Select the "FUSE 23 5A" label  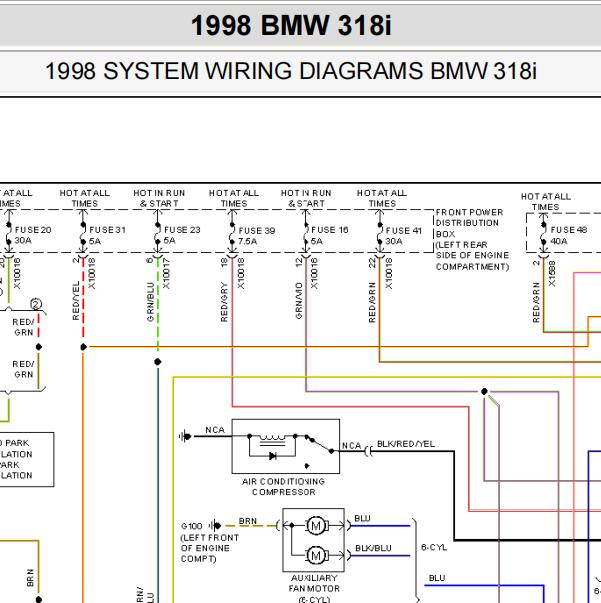coord(182,235)
